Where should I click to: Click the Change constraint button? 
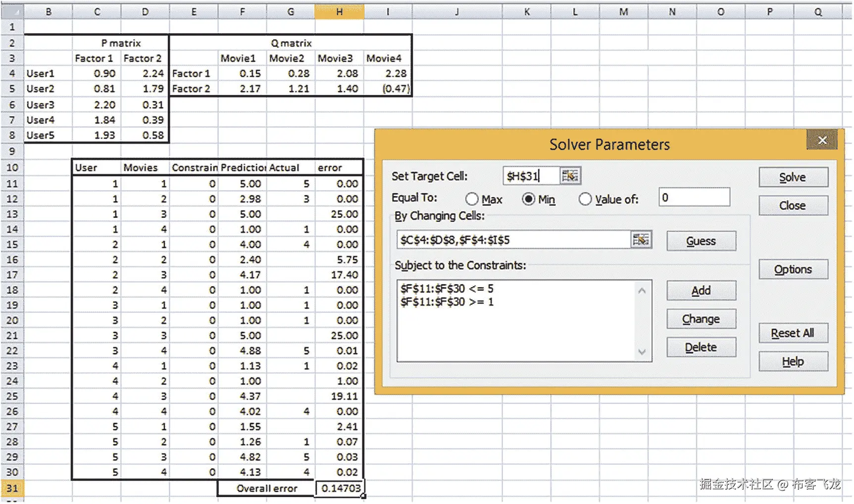[701, 319]
